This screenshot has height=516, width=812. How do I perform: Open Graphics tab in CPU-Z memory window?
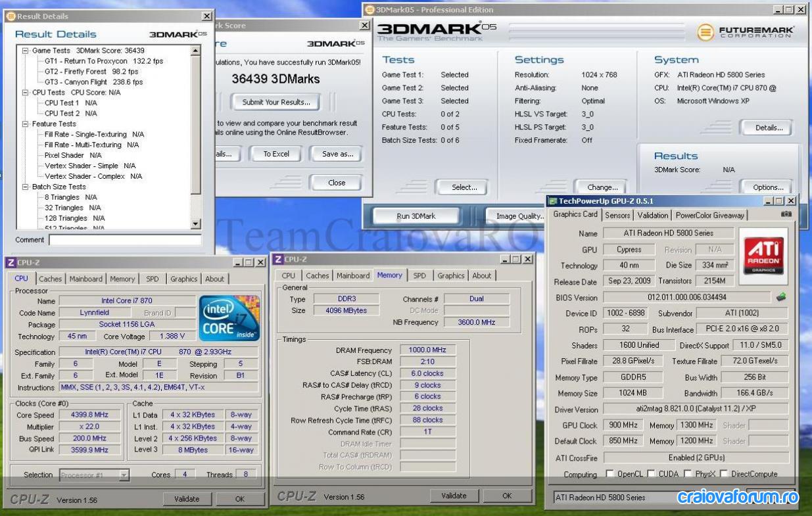tap(451, 276)
